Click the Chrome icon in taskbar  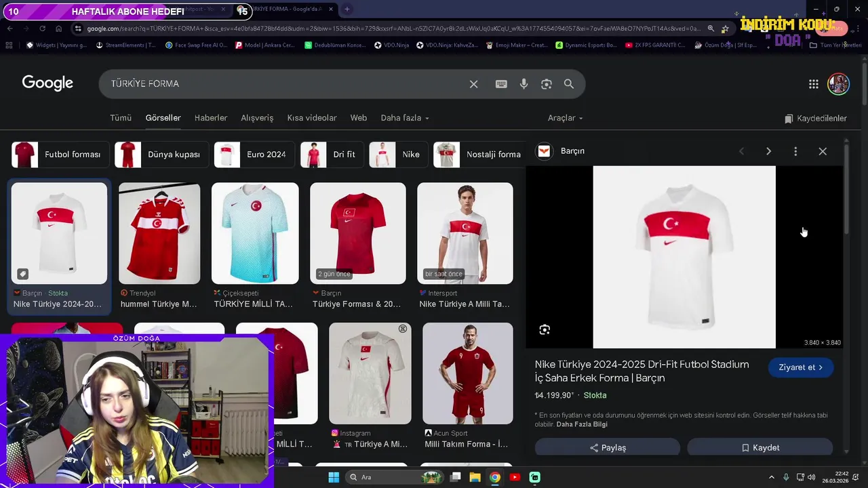495,477
